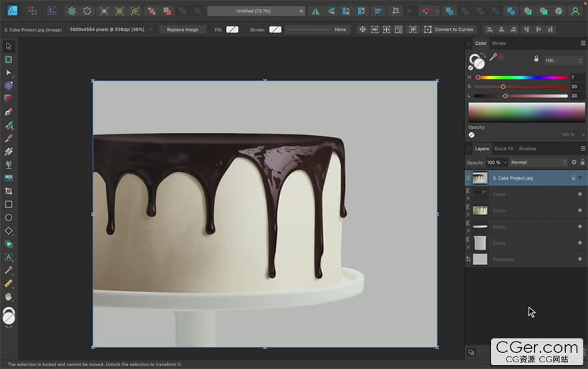Pick the Hand view tool

click(x=9, y=296)
